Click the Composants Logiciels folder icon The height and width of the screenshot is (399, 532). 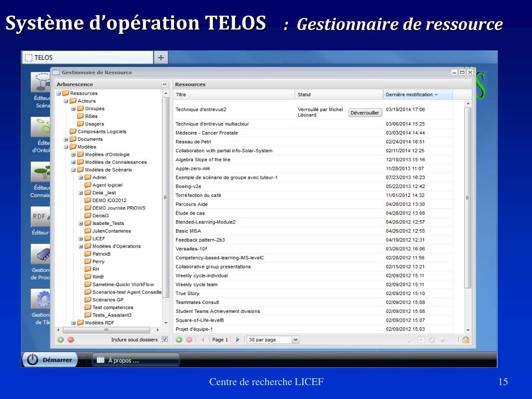73,131
